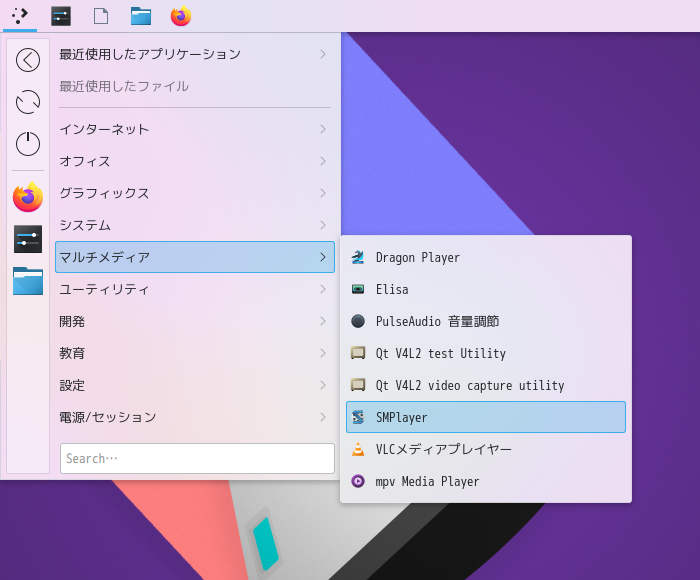The height and width of the screenshot is (580, 700).
Task: Launch System Settings from the top panel
Action: tap(61, 16)
